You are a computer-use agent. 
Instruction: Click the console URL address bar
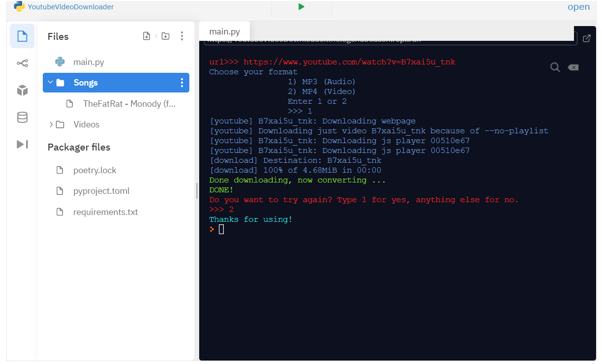click(391, 40)
